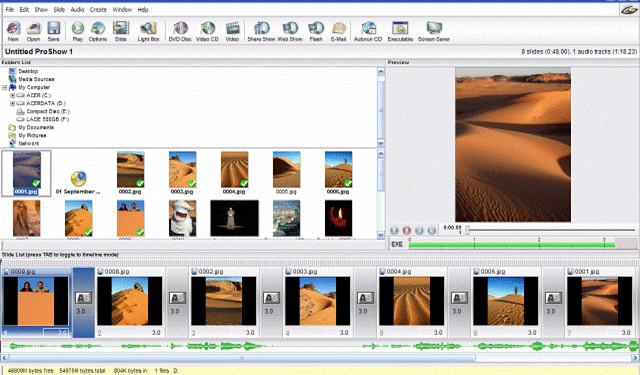
Task: Collapse the My Computer tree node
Action: click(x=4, y=87)
